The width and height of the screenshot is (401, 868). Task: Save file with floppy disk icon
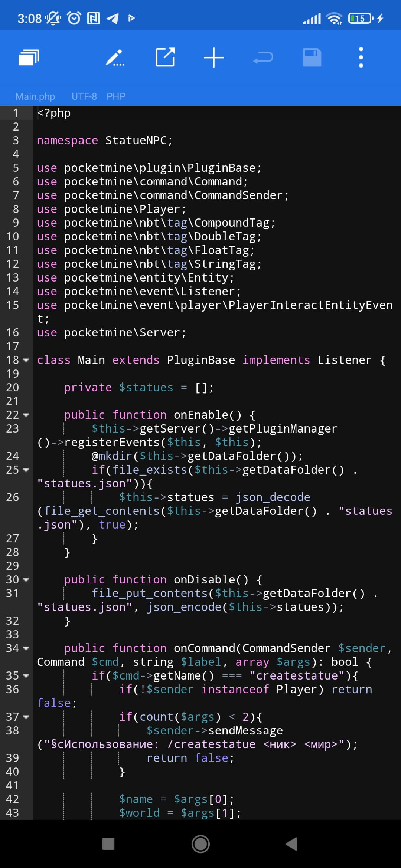[312, 57]
